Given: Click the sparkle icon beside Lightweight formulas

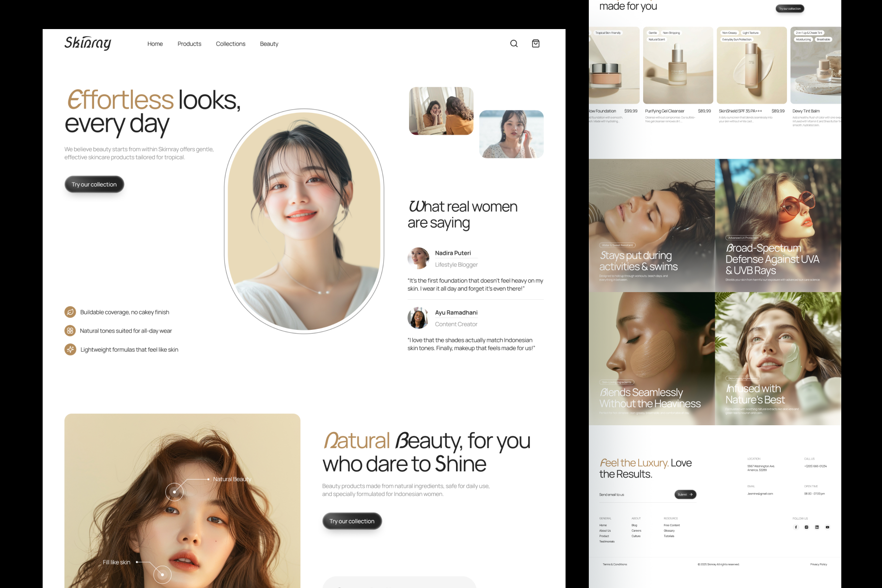Looking at the screenshot, I should point(70,349).
